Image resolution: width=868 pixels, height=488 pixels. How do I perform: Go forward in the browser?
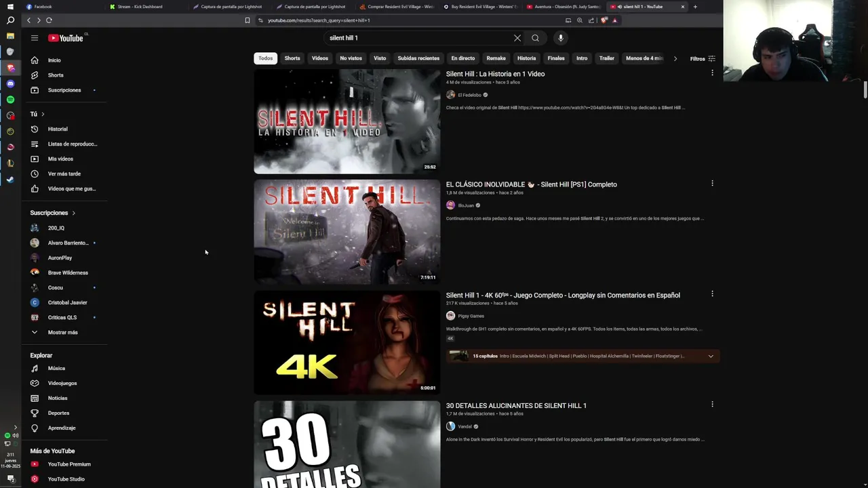[x=39, y=20]
